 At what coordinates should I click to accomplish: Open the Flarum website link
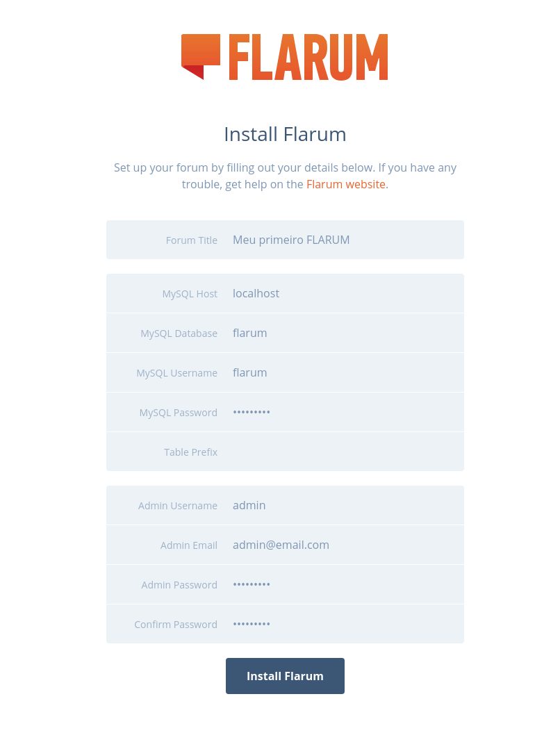pyautogui.click(x=345, y=184)
